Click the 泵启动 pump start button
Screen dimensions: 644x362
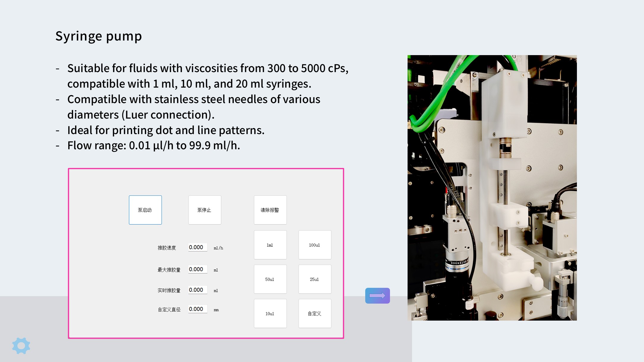[x=145, y=210]
